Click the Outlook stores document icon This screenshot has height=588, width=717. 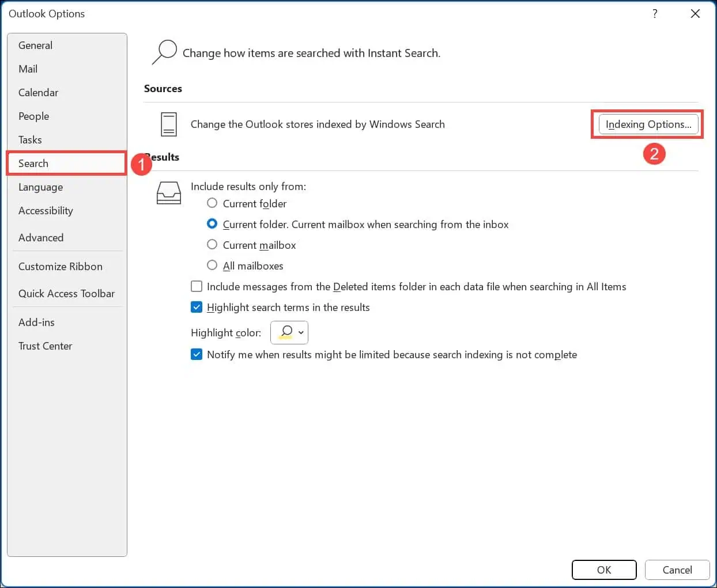169,124
